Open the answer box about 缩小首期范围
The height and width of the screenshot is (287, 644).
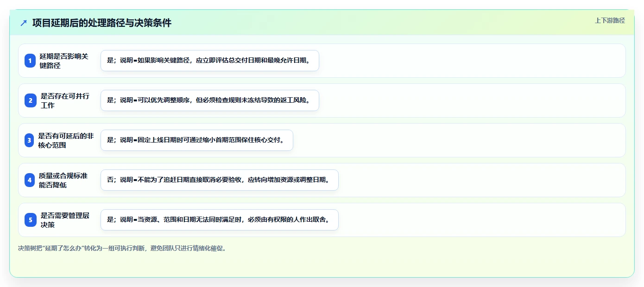coord(197,140)
